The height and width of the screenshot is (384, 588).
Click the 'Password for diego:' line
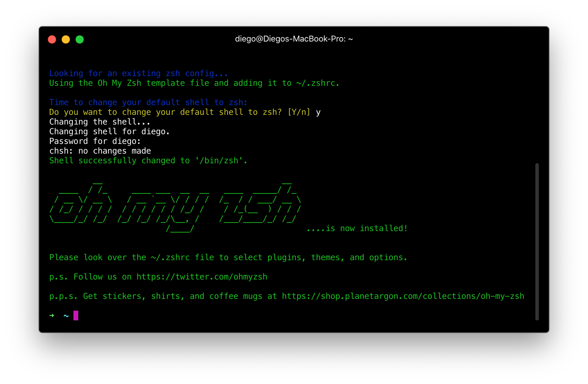95,141
